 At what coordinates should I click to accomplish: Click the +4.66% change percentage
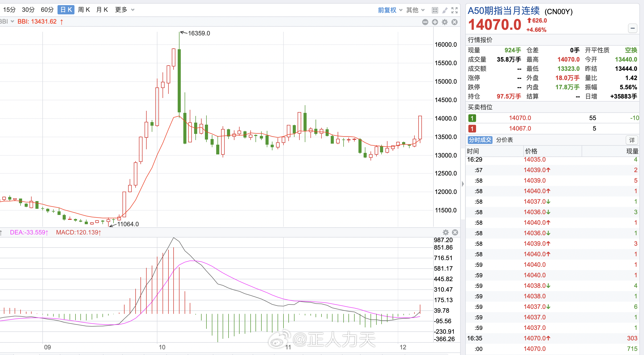point(536,30)
